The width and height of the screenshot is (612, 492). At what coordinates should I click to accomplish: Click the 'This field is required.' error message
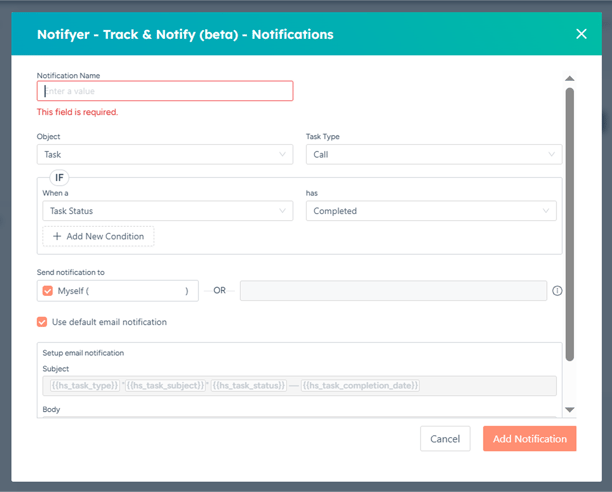pos(77,112)
